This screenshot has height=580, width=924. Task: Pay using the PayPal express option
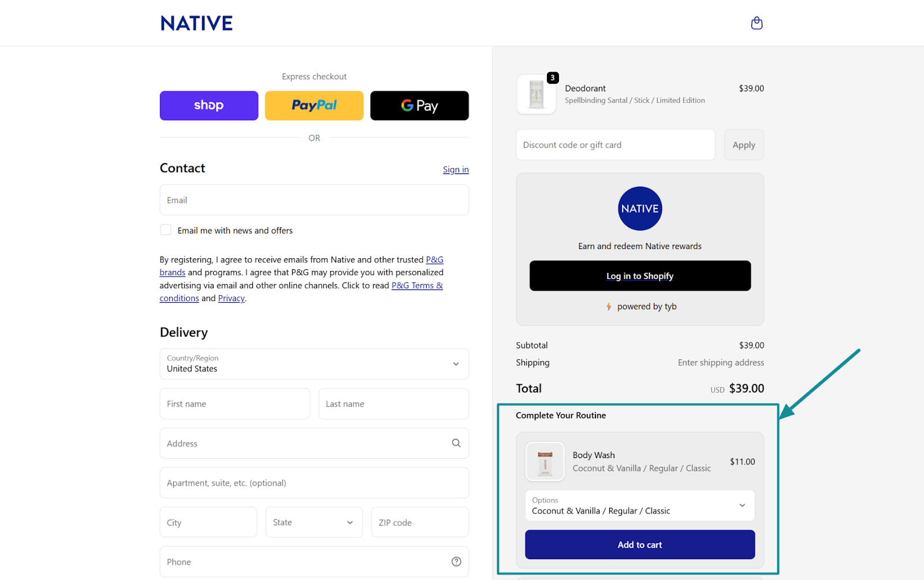point(314,105)
